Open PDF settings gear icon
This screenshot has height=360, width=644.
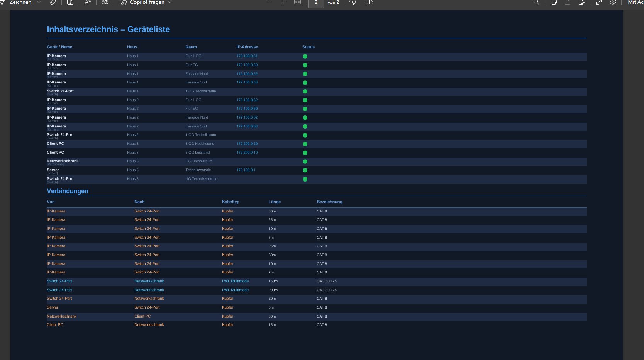(613, 2)
